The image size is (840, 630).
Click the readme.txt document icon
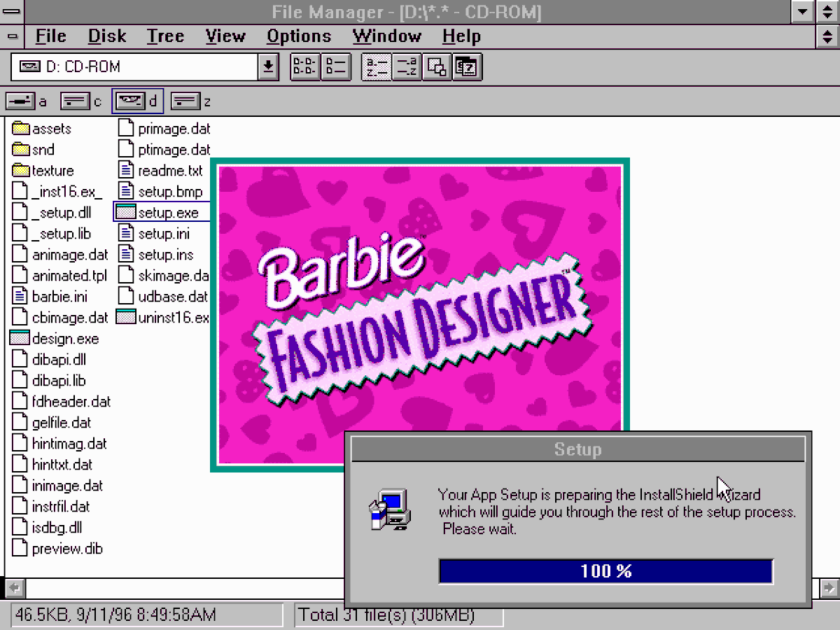pyautogui.click(x=126, y=171)
